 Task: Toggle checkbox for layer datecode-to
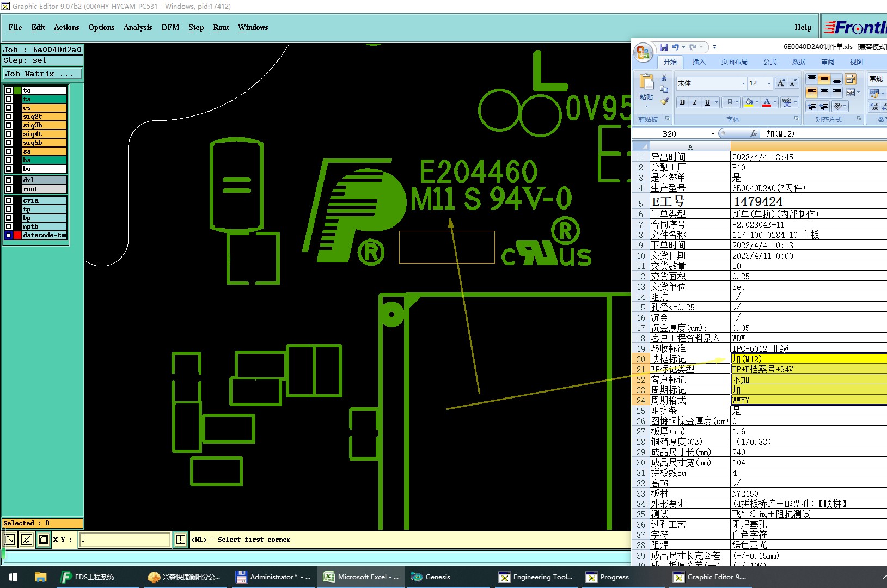(9, 235)
